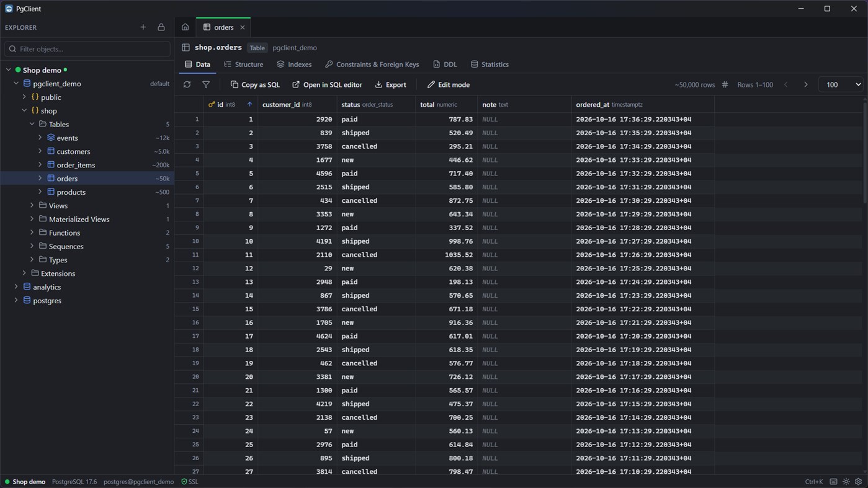This screenshot has width=868, height=488.
Task: Export the table data
Action: coord(390,84)
